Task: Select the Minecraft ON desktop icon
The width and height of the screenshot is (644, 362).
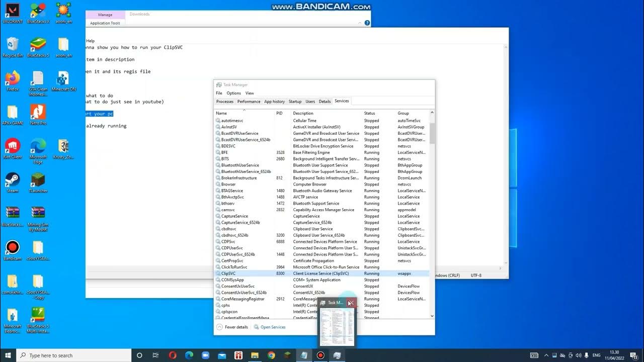Action: [63, 80]
